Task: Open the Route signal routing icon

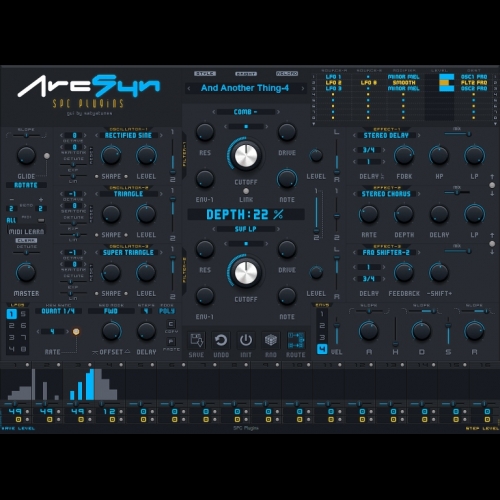Action: pyautogui.click(x=296, y=340)
